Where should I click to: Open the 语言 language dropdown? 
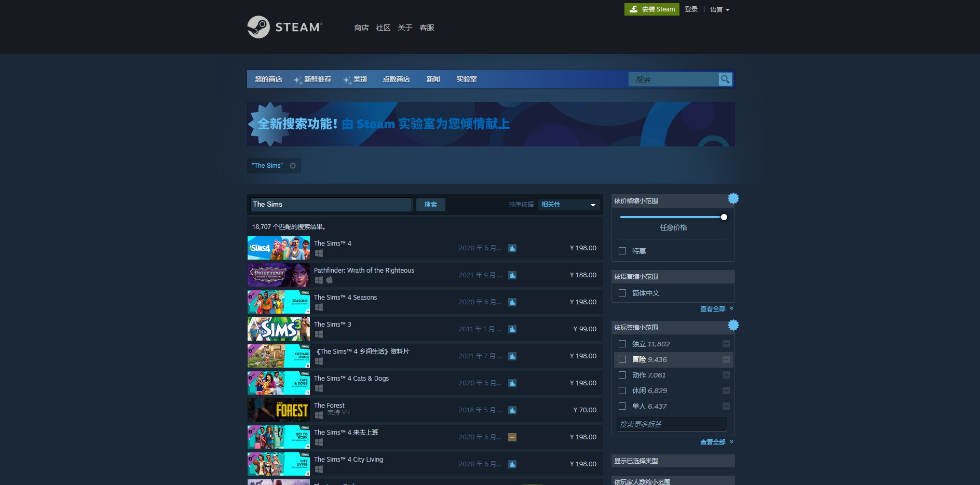click(719, 9)
